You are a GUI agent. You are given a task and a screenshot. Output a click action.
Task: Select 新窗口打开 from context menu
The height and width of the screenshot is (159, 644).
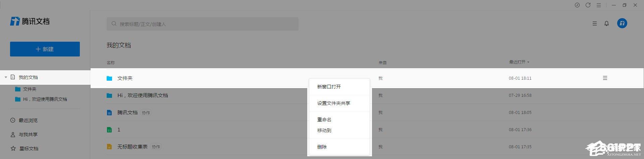click(x=329, y=87)
